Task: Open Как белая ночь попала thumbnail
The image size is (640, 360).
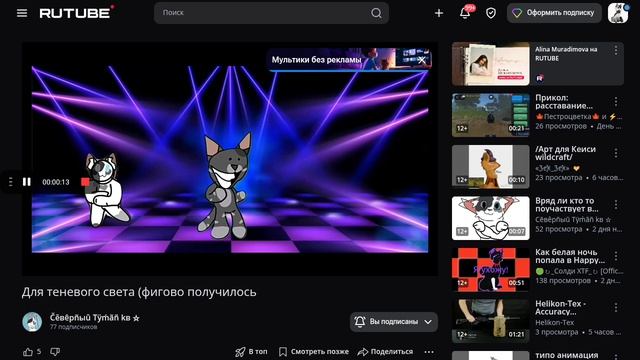Action: coord(491,269)
